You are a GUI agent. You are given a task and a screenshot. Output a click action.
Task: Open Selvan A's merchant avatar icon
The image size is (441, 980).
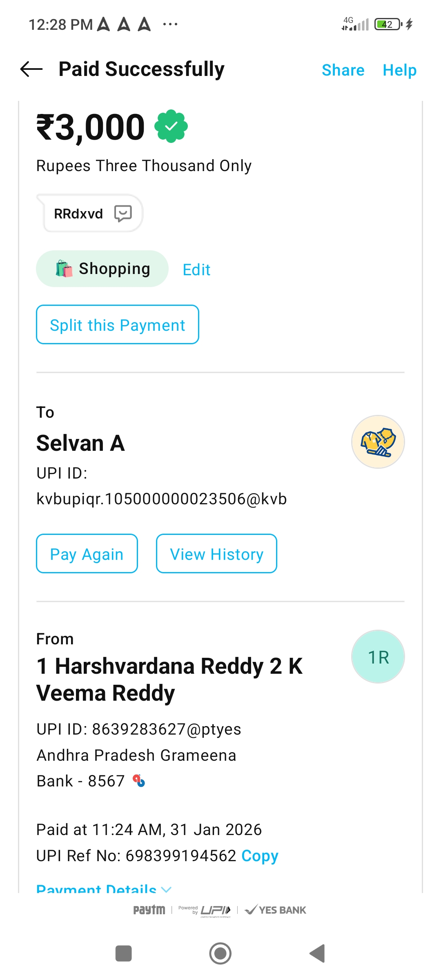[x=378, y=442]
